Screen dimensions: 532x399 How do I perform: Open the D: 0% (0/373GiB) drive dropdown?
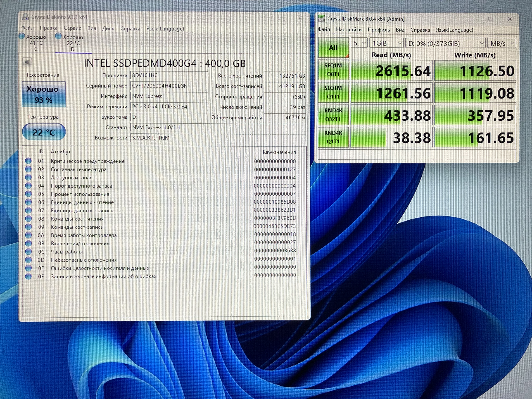point(446,44)
